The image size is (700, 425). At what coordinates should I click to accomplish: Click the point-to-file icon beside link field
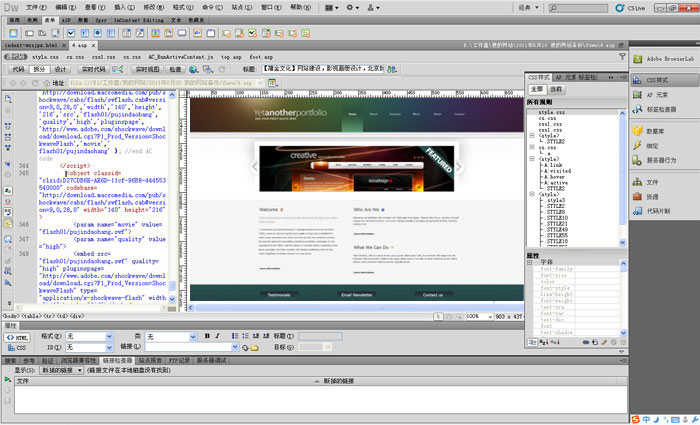point(245,347)
